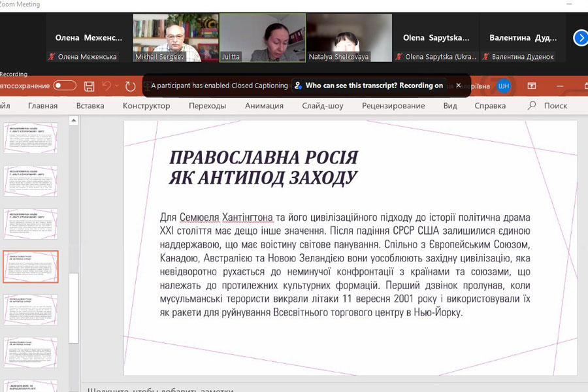Click the Recording indicator label
The width and height of the screenshot is (588, 392).
click(14, 74)
